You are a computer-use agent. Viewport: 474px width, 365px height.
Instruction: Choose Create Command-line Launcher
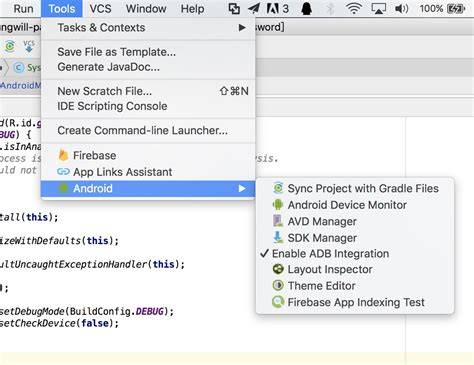pos(148,130)
